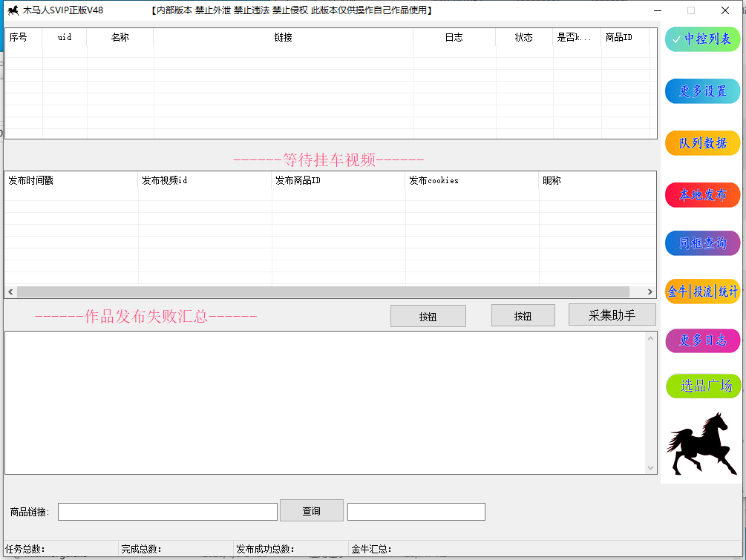Click the 采集助手 button
The height and width of the screenshot is (560, 746).
612,314
